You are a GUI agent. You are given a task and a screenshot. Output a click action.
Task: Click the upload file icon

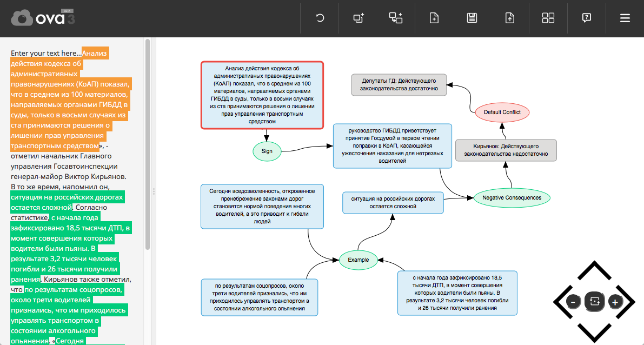point(510,18)
